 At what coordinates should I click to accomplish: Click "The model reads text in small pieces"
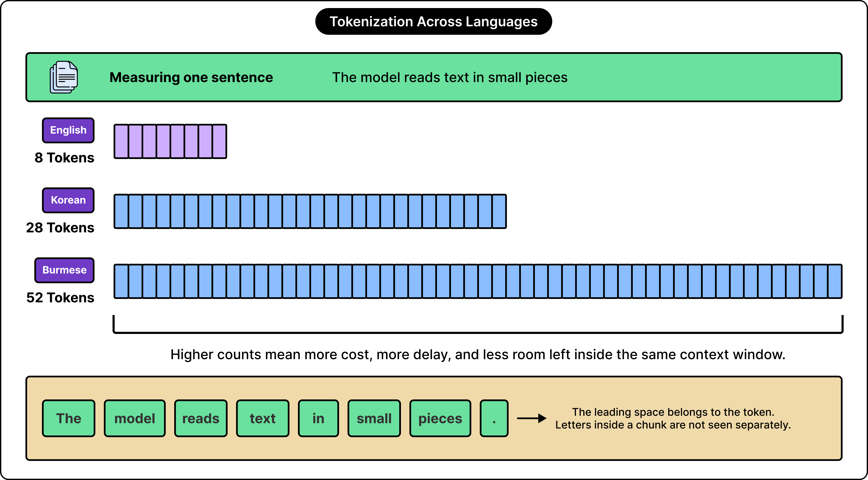click(x=450, y=78)
